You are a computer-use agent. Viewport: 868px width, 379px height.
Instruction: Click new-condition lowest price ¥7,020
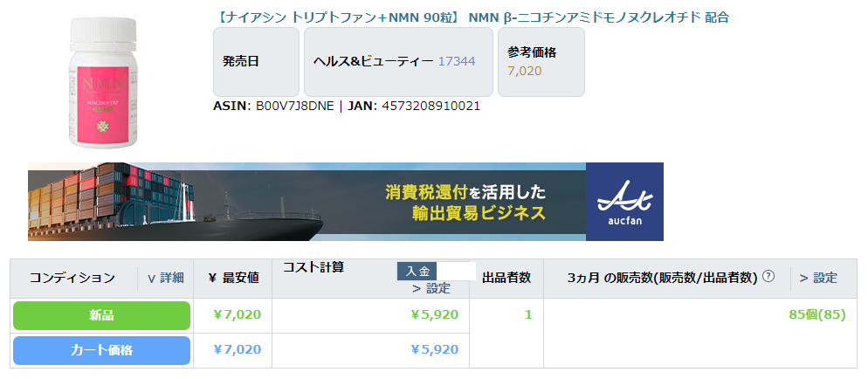tap(237, 314)
